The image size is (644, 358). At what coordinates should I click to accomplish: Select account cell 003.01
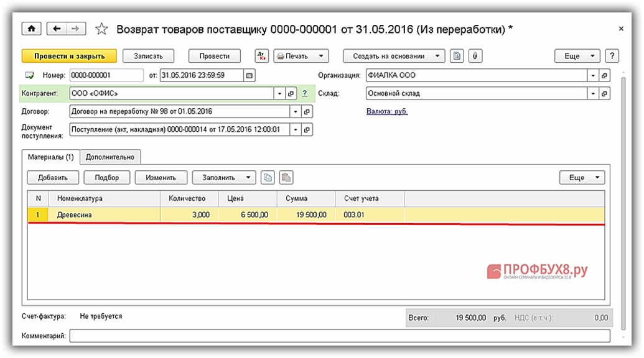click(370, 215)
